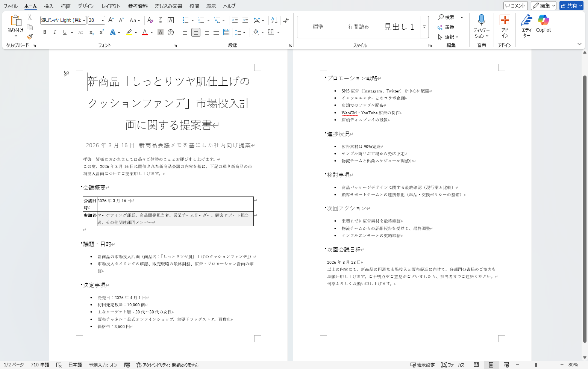The image size is (588, 369).
Task: Open the 挿入 ribbon tab
Action: [48, 6]
